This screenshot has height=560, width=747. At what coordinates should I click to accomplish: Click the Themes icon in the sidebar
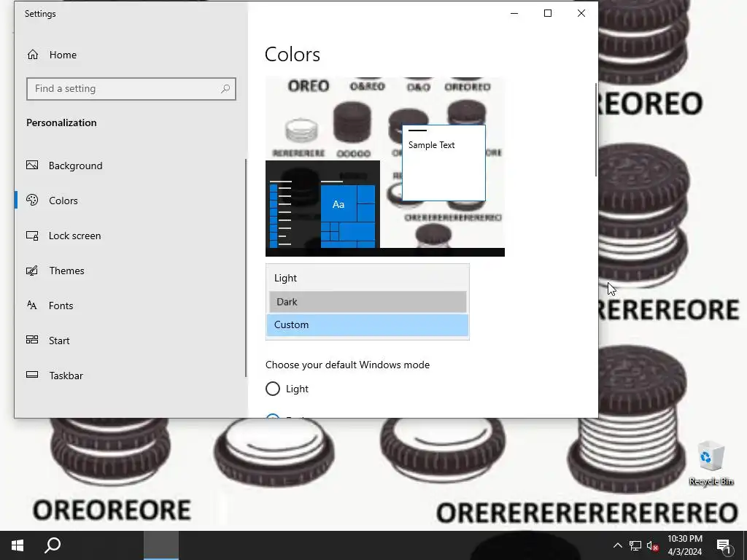[32, 271]
